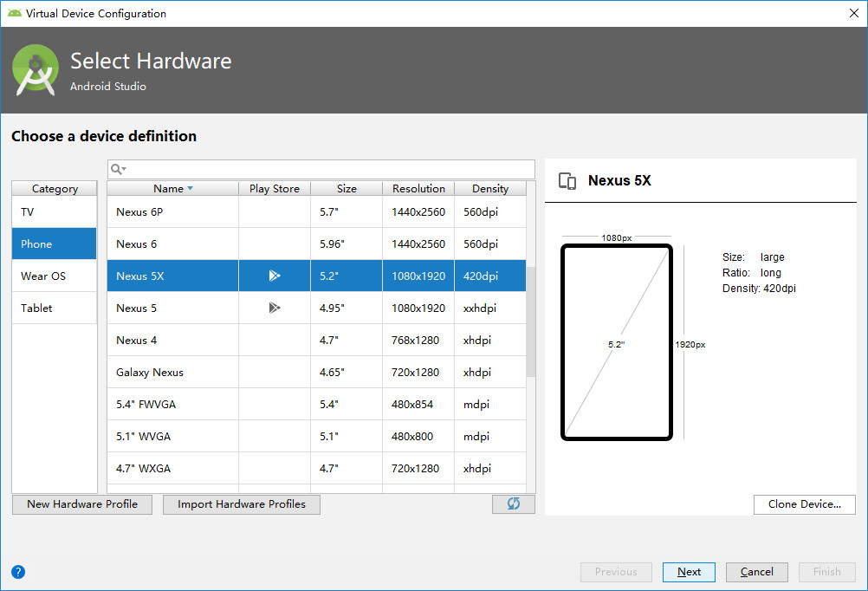Select the 5.4" FWVGA device row
868x591 pixels.
click(x=317, y=405)
